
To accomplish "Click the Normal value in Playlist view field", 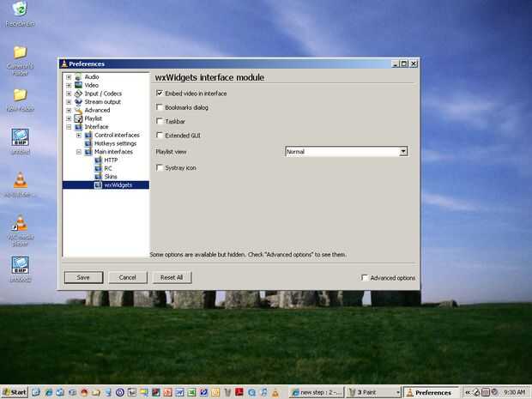I will pyautogui.click(x=295, y=152).
